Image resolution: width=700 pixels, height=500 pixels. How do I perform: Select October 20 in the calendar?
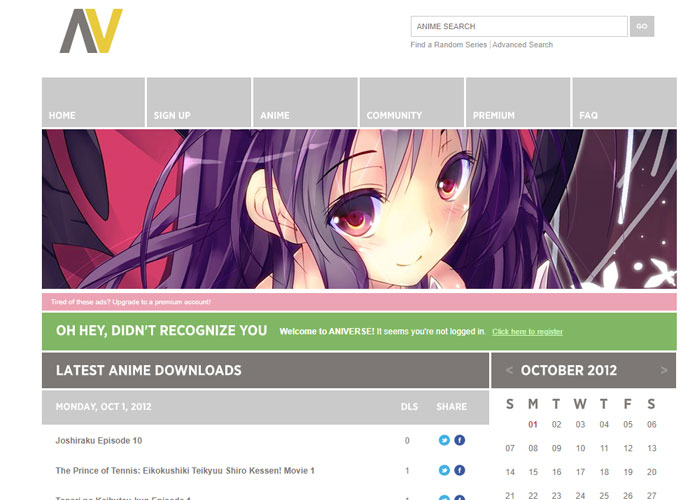tap(652, 472)
